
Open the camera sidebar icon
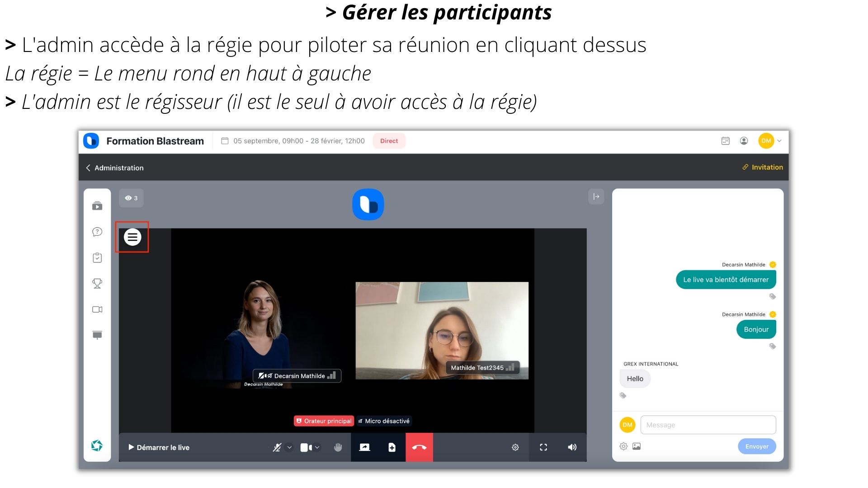tap(97, 310)
